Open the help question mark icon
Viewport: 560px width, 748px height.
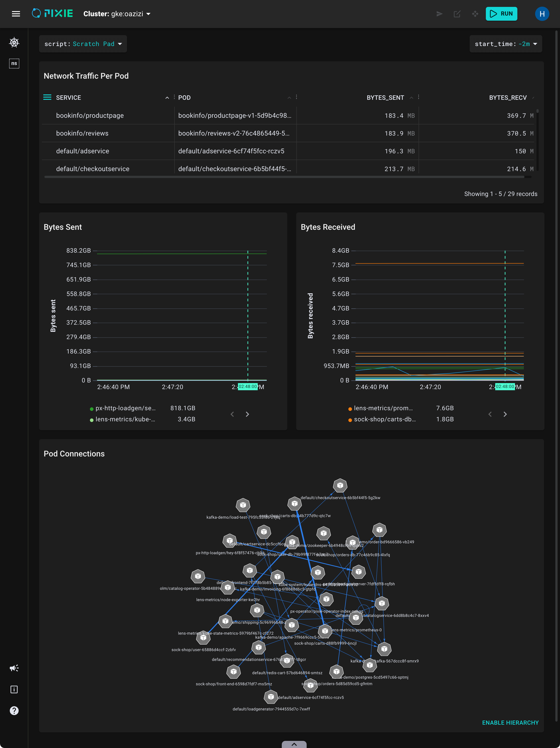click(x=14, y=710)
